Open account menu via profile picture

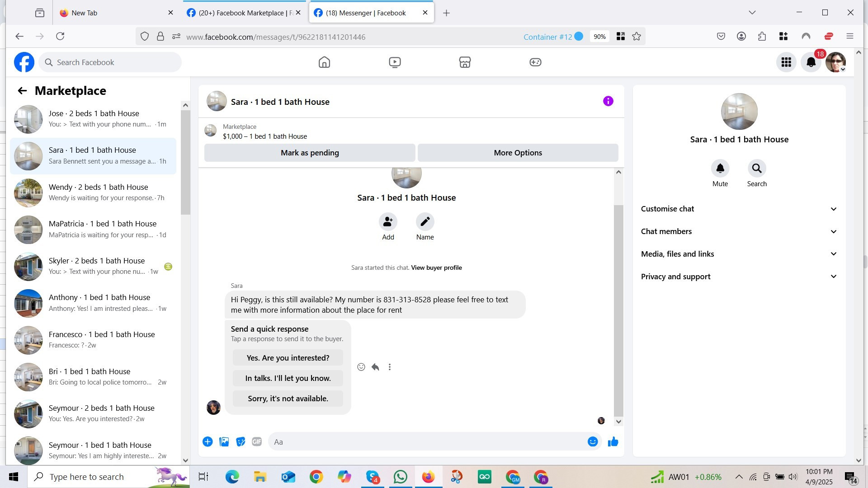pos(835,62)
